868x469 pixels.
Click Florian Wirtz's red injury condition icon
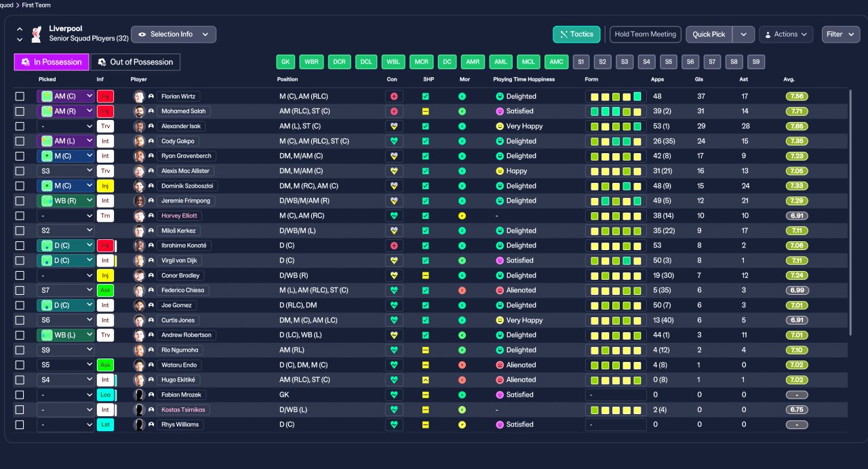point(394,96)
